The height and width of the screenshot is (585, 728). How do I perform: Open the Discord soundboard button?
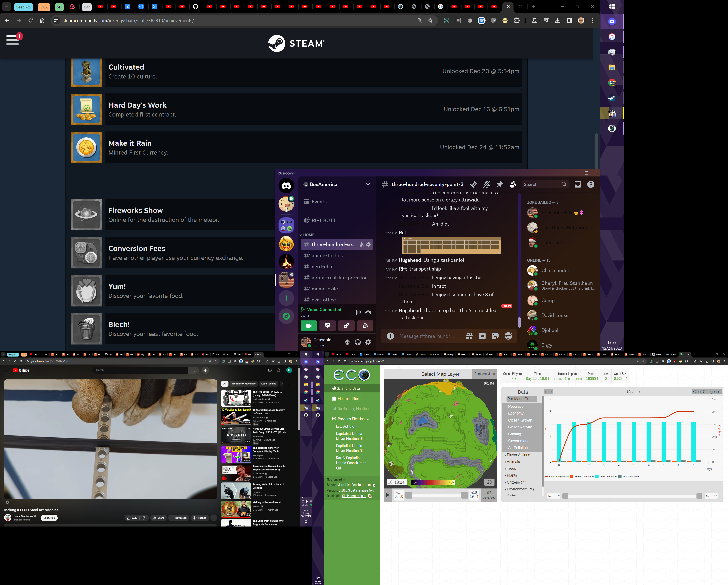[365, 326]
